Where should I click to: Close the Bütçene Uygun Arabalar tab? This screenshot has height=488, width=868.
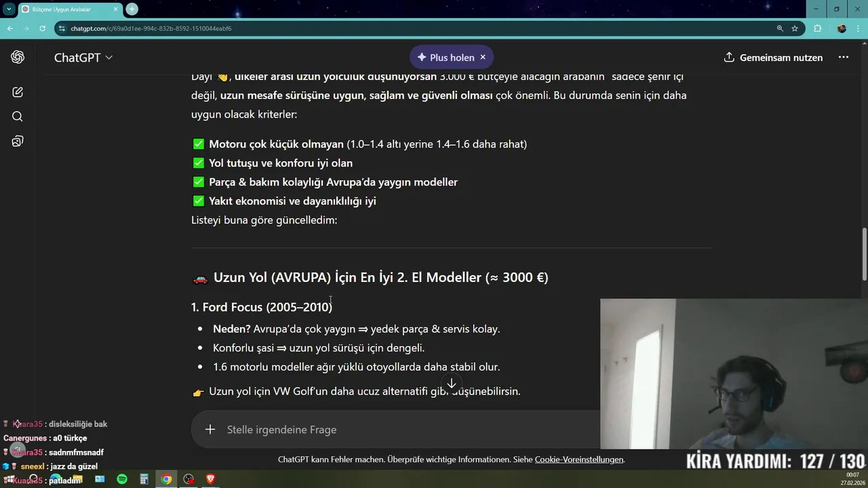115,9
